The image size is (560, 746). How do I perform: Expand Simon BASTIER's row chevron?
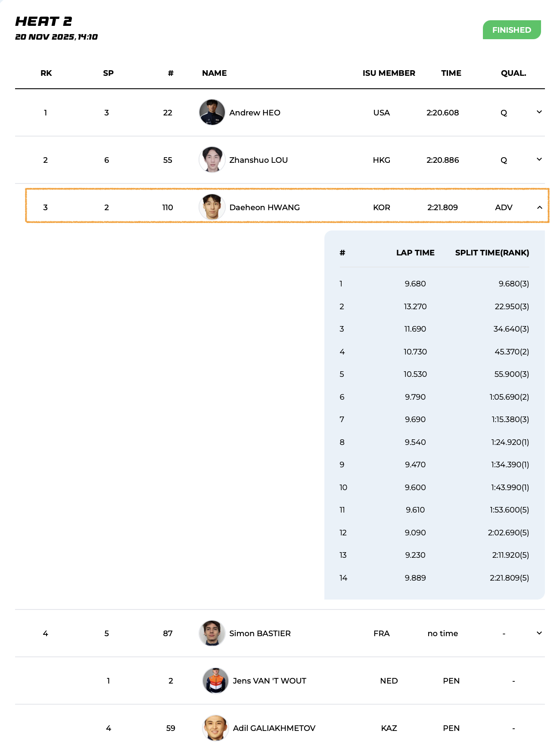pos(539,633)
